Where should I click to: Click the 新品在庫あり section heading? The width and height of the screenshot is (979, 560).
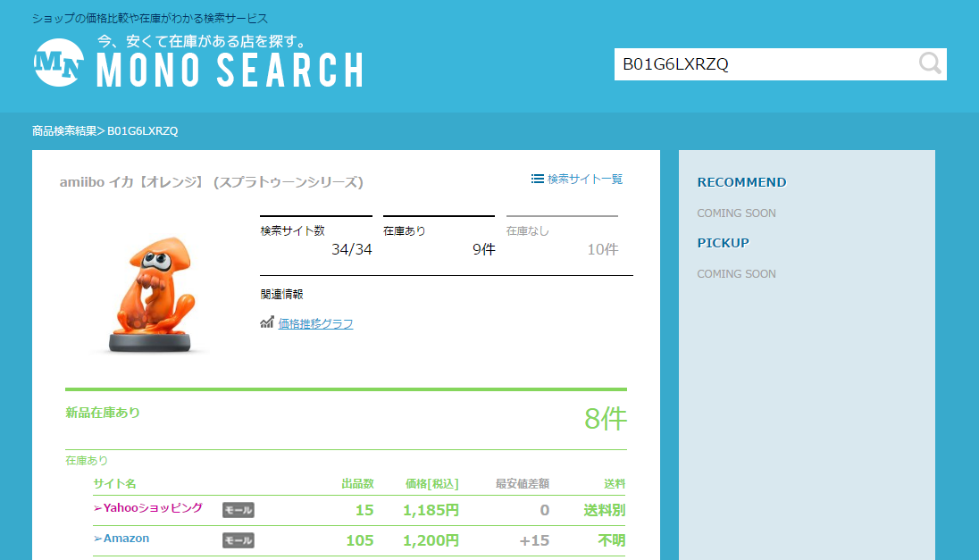tap(103, 413)
